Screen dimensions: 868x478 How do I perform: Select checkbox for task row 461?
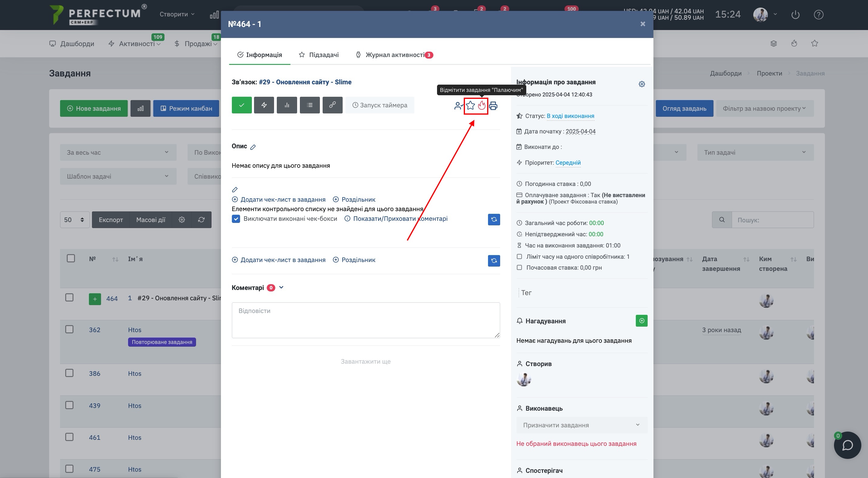[x=70, y=437]
